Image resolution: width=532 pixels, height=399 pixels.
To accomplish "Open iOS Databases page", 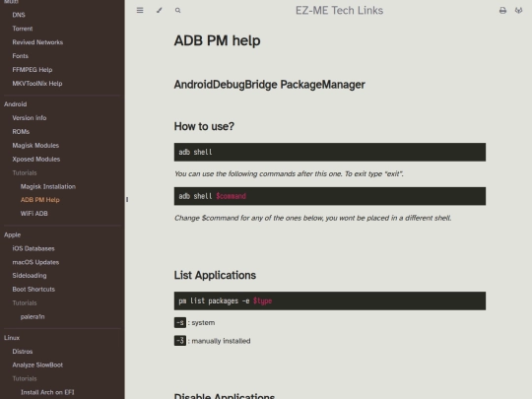I will (33, 248).
